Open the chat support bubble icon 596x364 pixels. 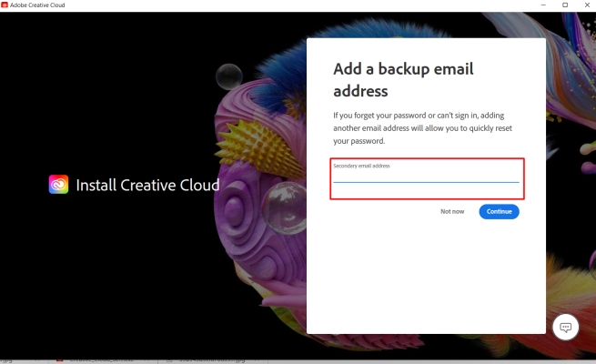coord(565,327)
